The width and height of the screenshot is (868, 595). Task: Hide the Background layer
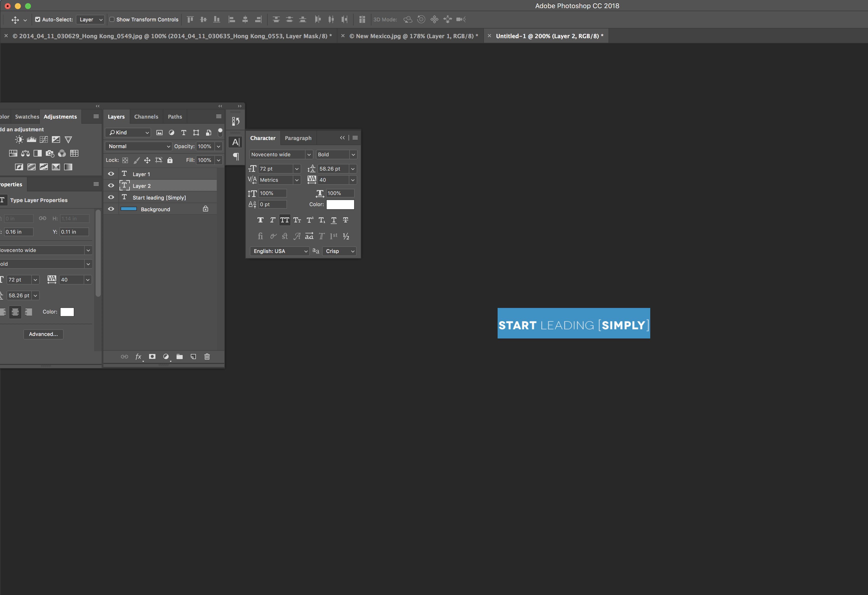(111, 209)
